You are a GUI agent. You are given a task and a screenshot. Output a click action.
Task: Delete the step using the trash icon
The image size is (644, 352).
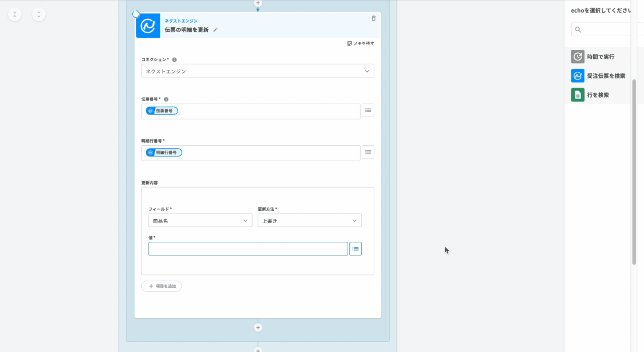pos(373,19)
